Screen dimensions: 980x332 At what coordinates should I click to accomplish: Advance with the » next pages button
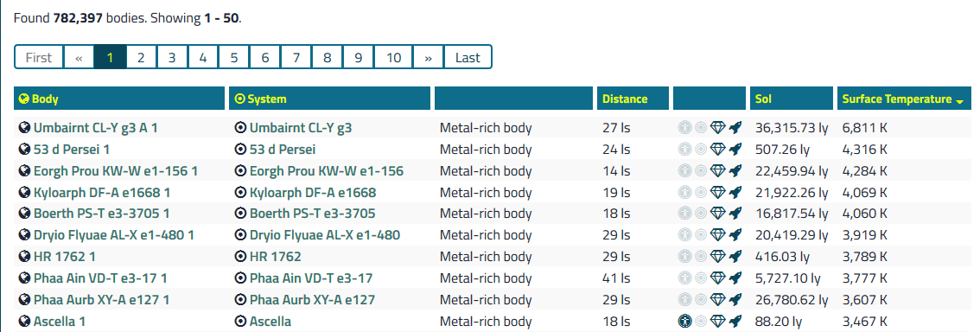(428, 58)
